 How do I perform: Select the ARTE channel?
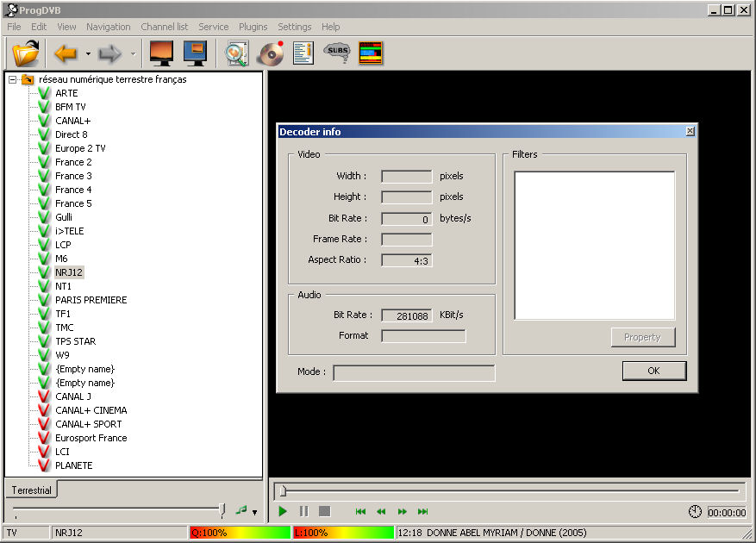tap(66, 93)
